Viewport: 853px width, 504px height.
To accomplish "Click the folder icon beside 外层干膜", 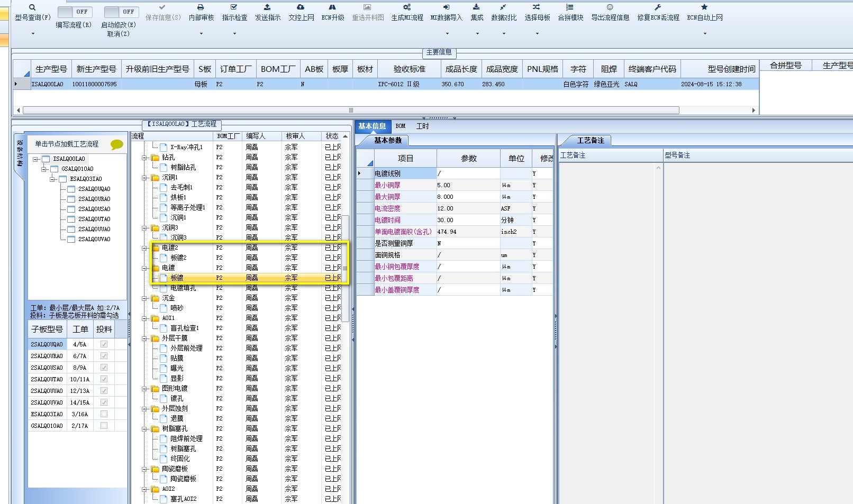I will click(x=156, y=338).
